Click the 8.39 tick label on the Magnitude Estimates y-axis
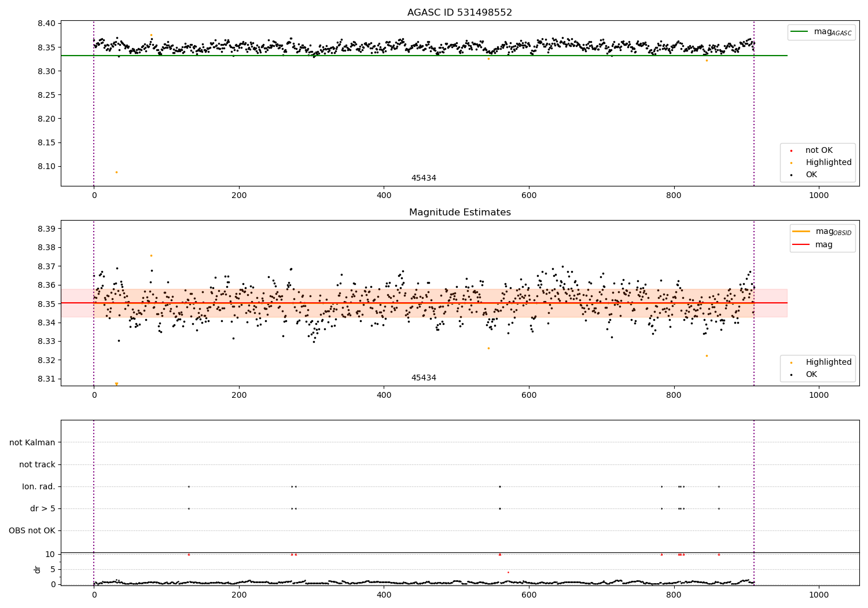The width and height of the screenshot is (868, 608). [x=47, y=229]
